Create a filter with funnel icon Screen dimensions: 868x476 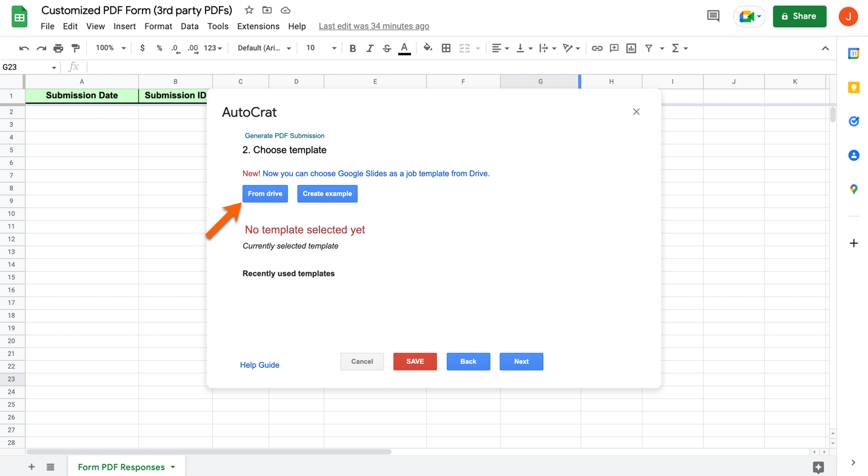649,49
